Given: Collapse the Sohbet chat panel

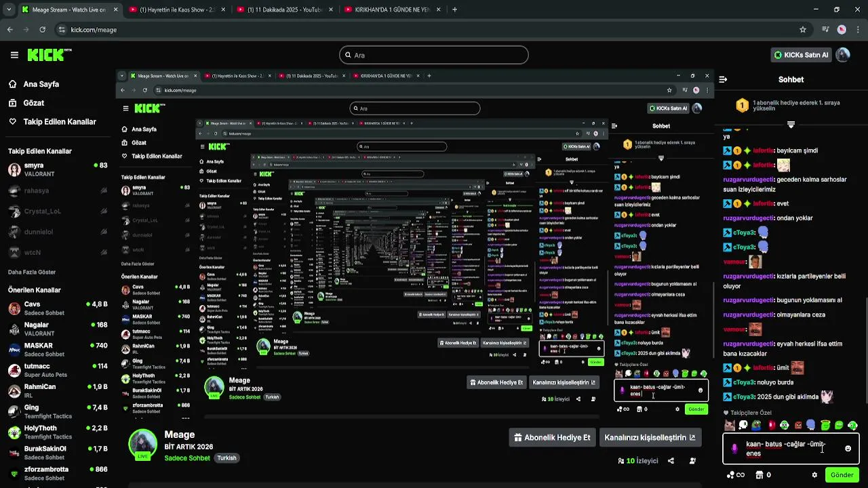Looking at the screenshot, I should [723, 79].
